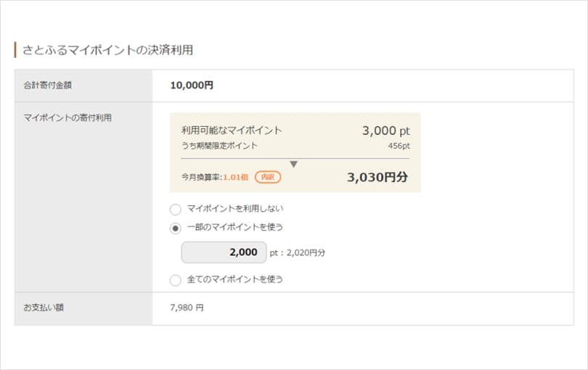Click the 456pt limited-time points value
Screen dimensions: 588x370
399,146
